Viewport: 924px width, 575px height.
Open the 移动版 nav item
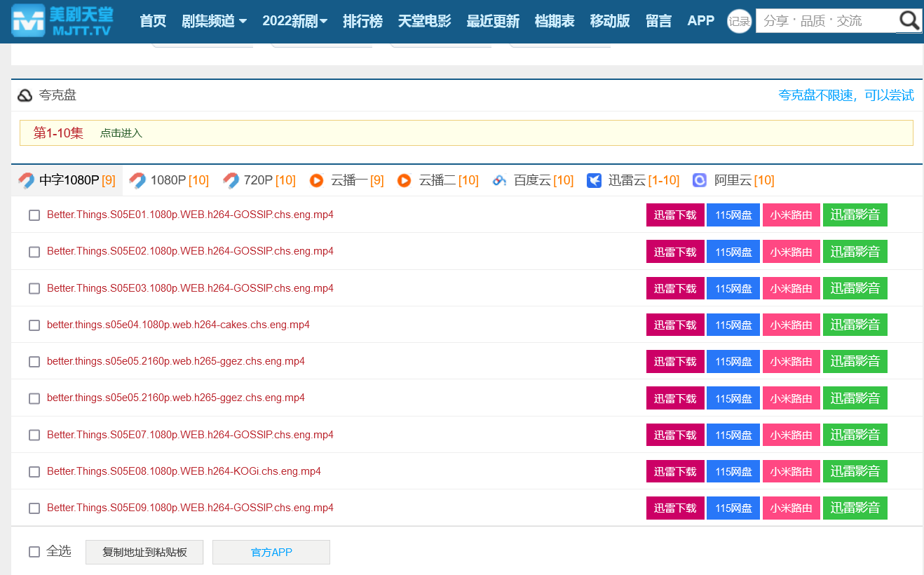pyautogui.click(x=610, y=21)
